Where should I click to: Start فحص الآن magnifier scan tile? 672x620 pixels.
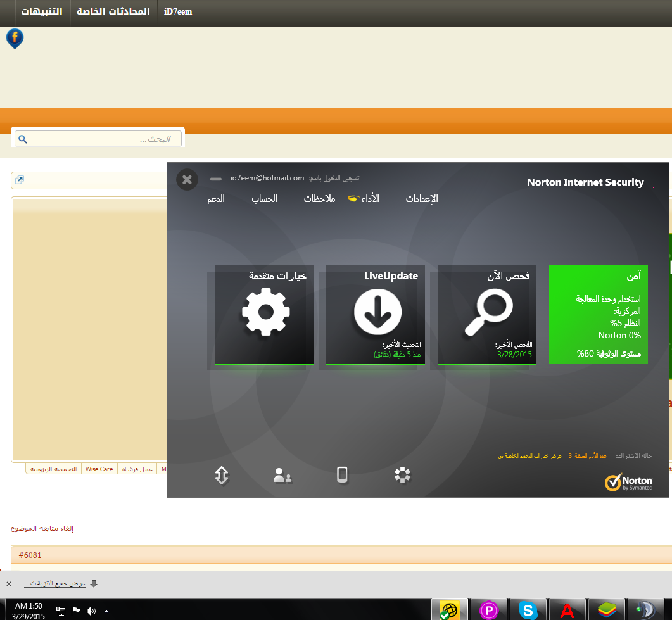tap(487, 315)
